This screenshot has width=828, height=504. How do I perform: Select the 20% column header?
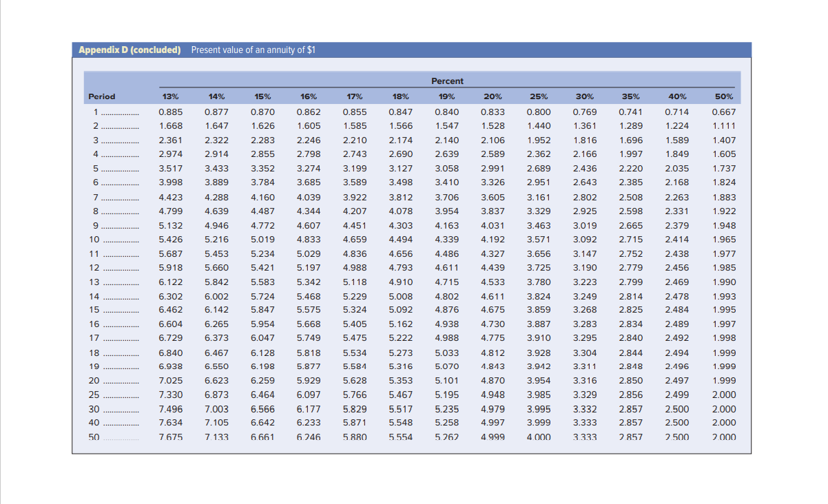[x=493, y=96]
